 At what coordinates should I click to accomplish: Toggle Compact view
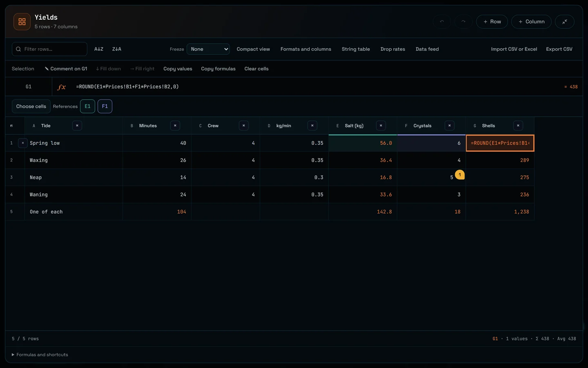pyautogui.click(x=253, y=49)
